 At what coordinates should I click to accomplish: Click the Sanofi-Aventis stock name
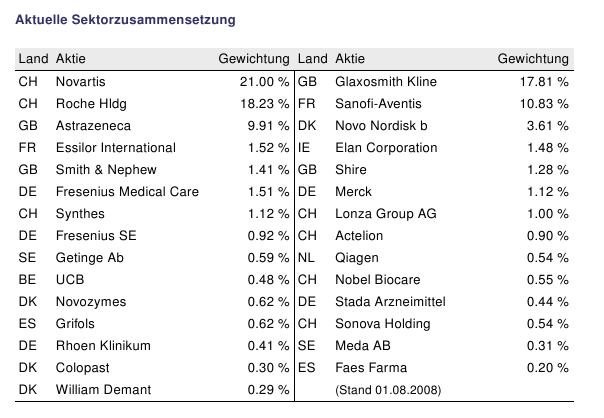pos(379,103)
